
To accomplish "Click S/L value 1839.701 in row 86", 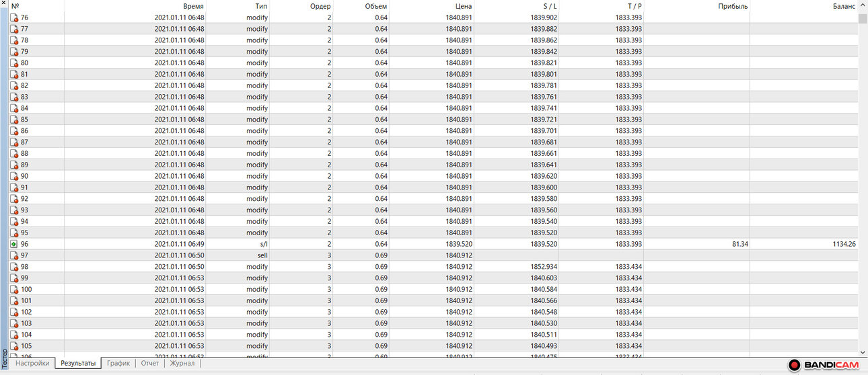I will click(x=544, y=131).
